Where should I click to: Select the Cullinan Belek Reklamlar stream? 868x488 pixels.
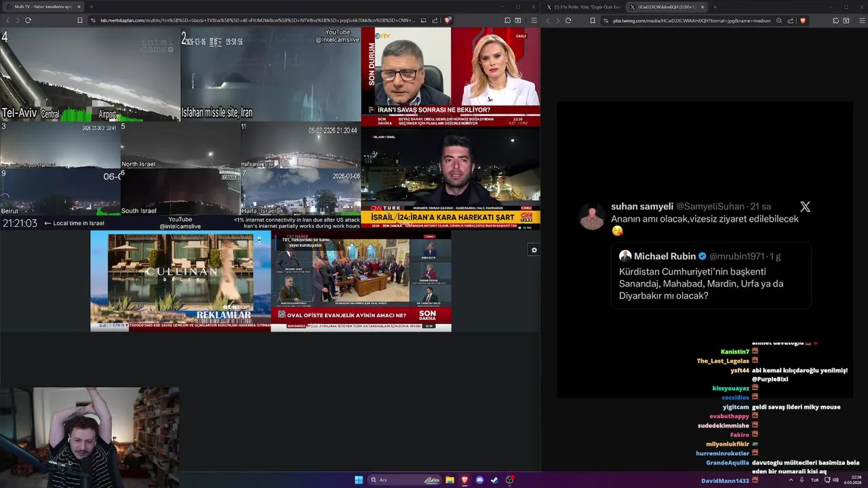coord(180,281)
